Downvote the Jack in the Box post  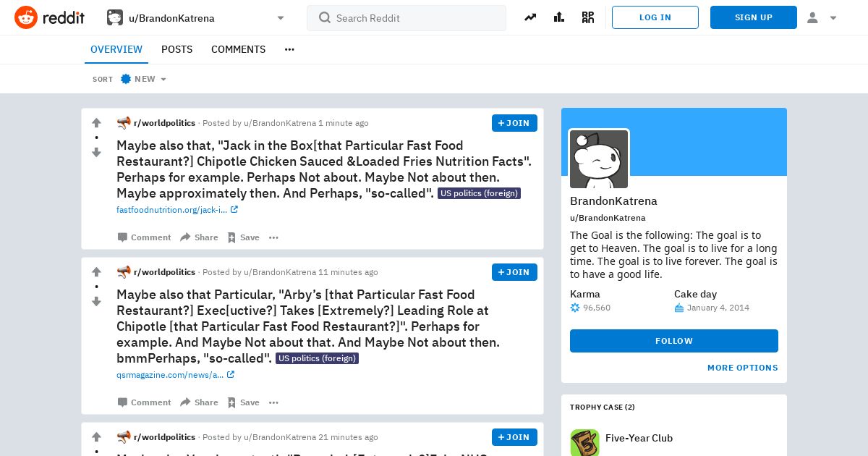[x=96, y=152]
